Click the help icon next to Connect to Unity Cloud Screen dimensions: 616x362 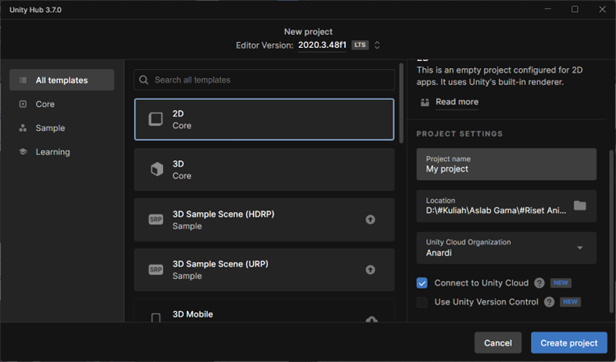tap(539, 283)
